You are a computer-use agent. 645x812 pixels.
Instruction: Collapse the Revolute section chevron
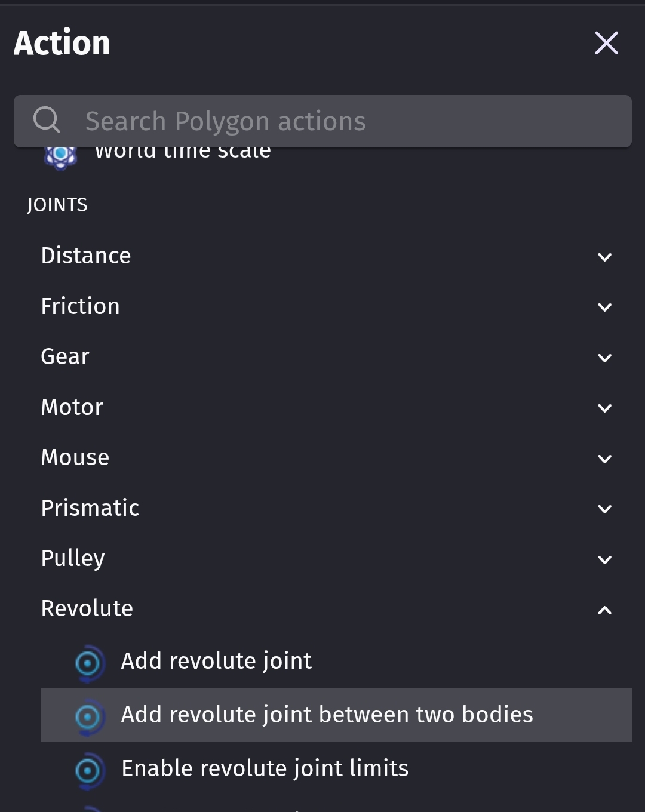[604, 610]
